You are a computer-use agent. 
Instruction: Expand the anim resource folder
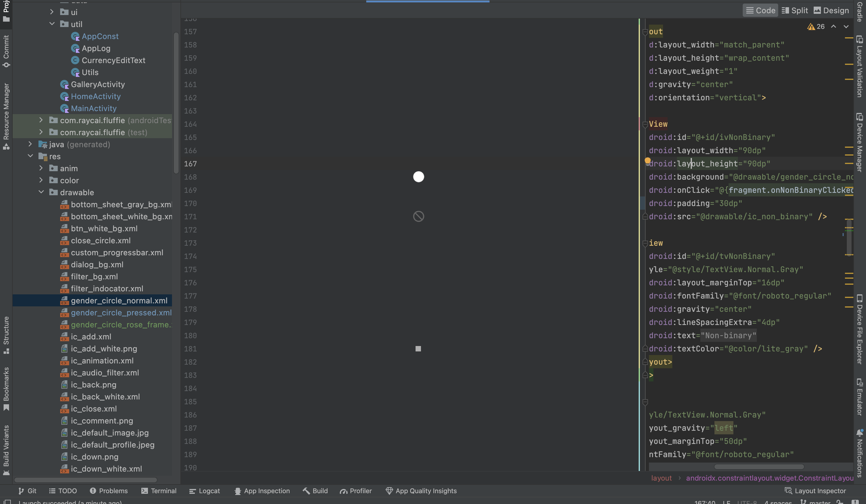click(x=41, y=168)
